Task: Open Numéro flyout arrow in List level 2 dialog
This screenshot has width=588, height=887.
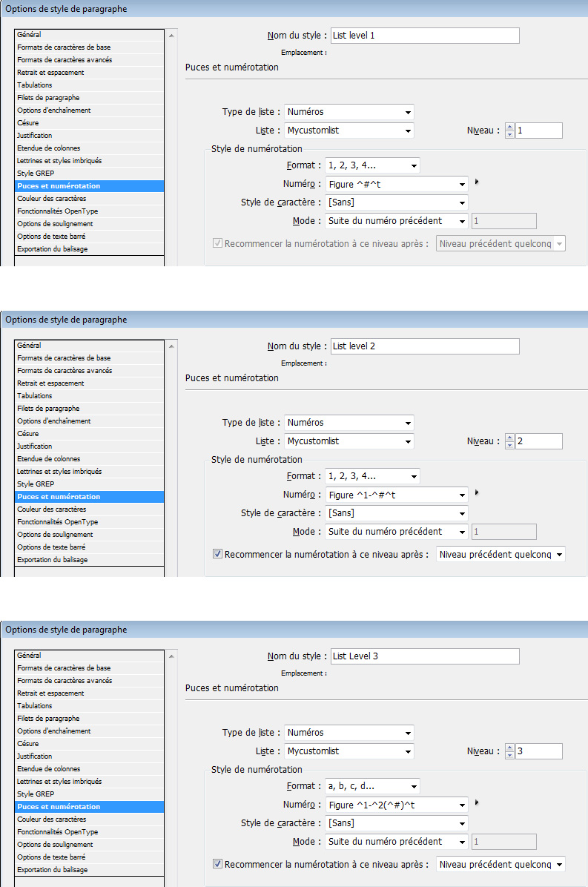Action: [477, 492]
